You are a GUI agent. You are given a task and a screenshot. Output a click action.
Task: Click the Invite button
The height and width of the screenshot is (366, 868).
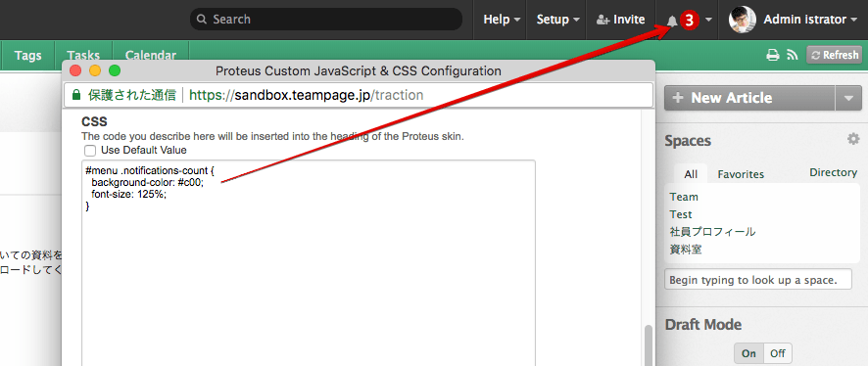coord(620,20)
